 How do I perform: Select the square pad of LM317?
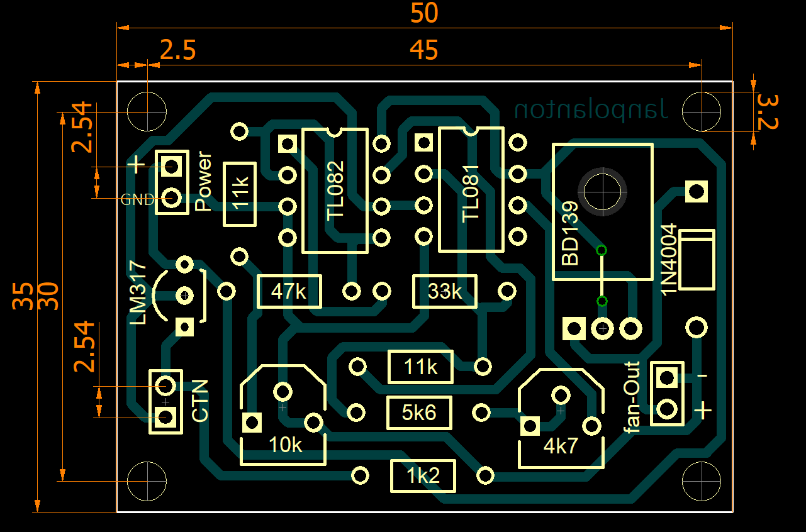184,326
